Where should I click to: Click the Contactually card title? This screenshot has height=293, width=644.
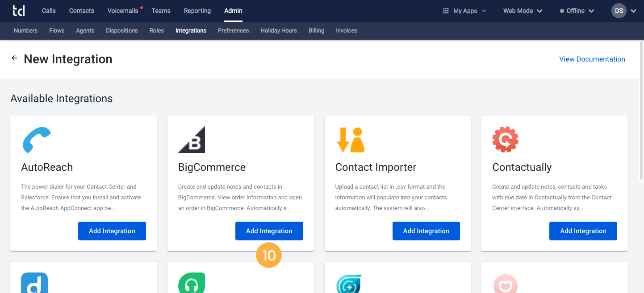[x=522, y=167]
